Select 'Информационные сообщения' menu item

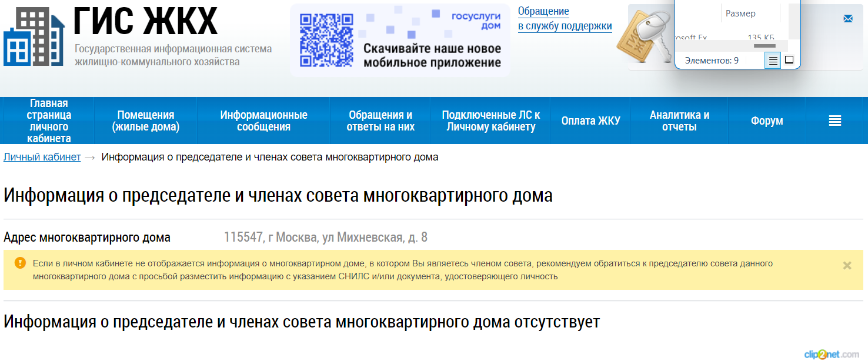(x=263, y=121)
